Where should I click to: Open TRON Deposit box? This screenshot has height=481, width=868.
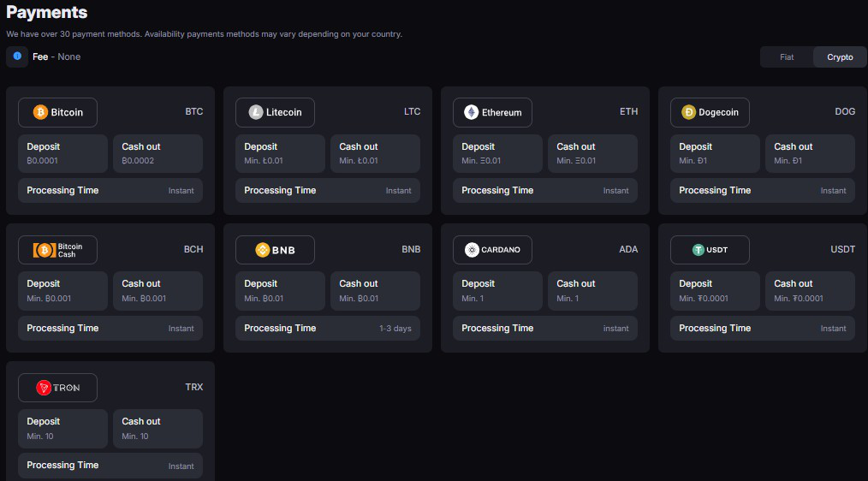coord(62,429)
